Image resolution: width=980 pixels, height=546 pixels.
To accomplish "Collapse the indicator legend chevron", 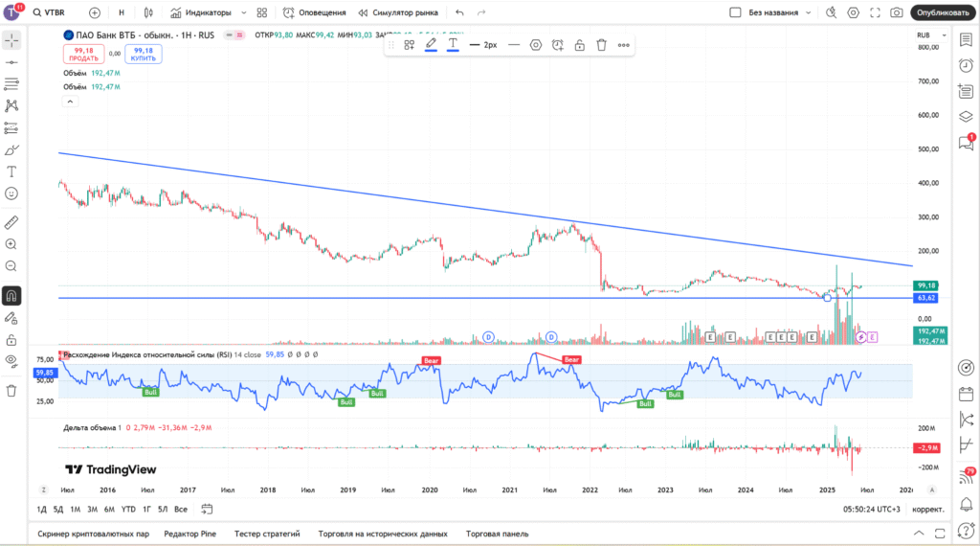I will point(70,102).
